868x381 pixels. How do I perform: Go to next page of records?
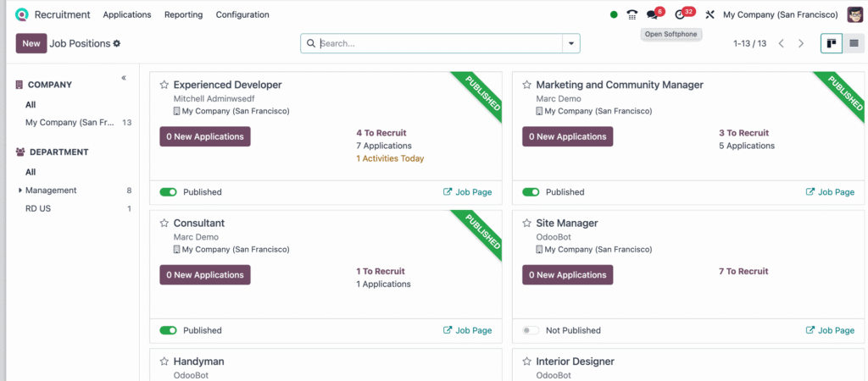[801, 43]
